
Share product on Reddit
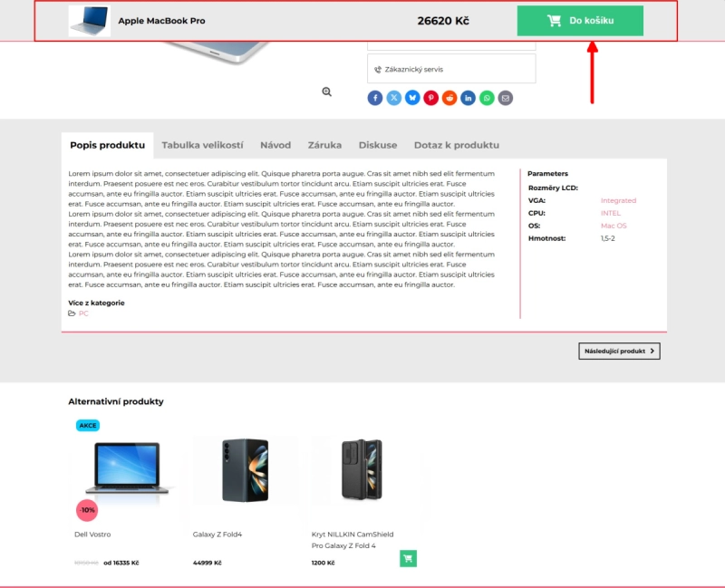pyautogui.click(x=449, y=98)
